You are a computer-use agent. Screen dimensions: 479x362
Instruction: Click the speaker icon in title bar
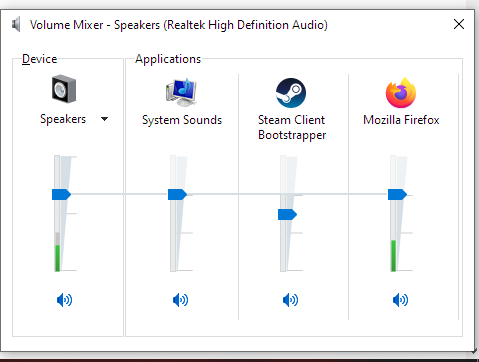click(x=16, y=24)
